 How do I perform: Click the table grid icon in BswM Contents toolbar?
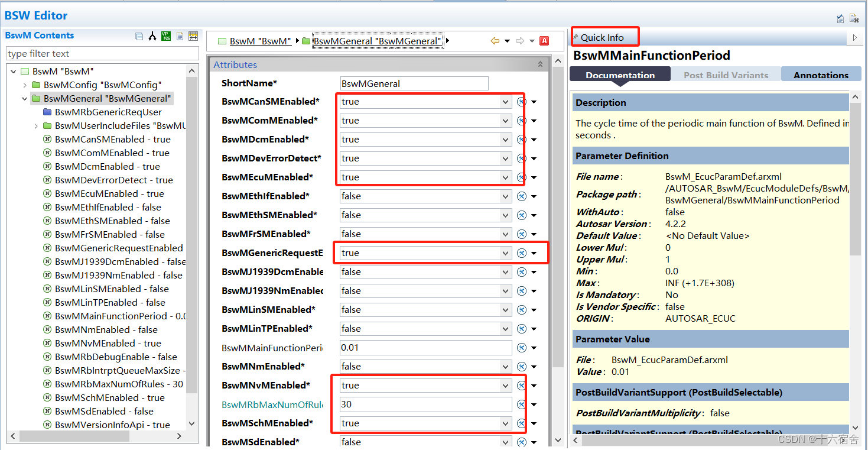[x=193, y=36]
